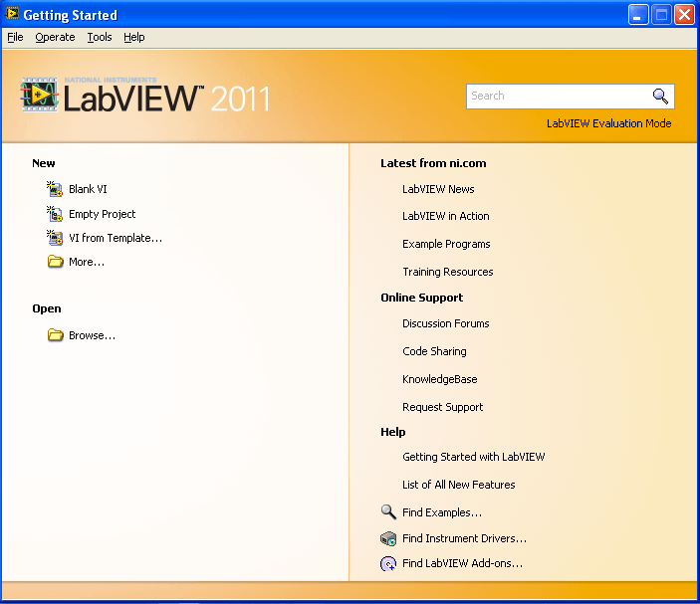
Task: Click the Online Support heading
Action: (x=421, y=298)
